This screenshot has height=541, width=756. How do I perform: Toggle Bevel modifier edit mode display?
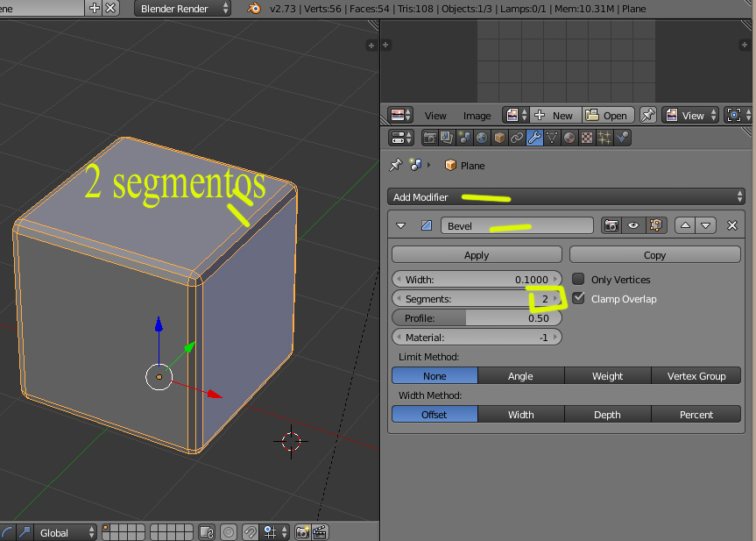click(656, 225)
